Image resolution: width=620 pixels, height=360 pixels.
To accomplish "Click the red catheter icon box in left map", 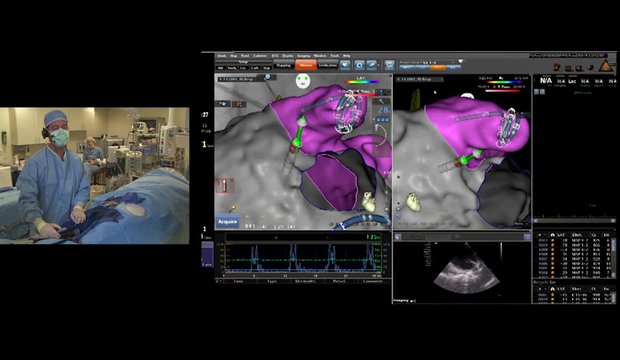I will coord(225,186).
